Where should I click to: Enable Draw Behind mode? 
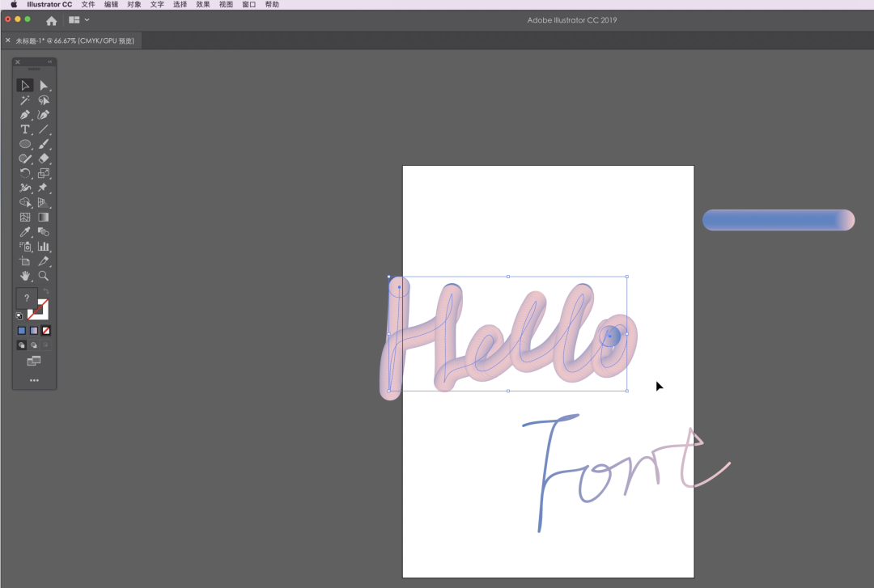click(34, 345)
